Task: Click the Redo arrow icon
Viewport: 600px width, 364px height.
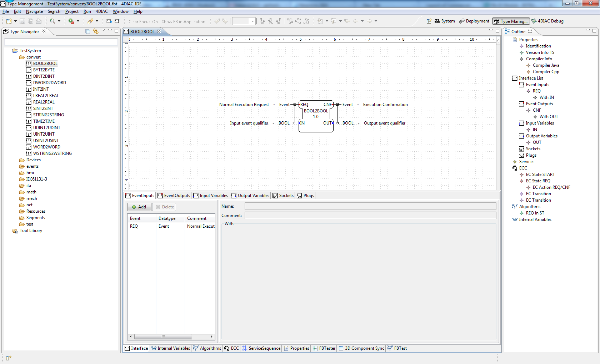Action: (225, 21)
